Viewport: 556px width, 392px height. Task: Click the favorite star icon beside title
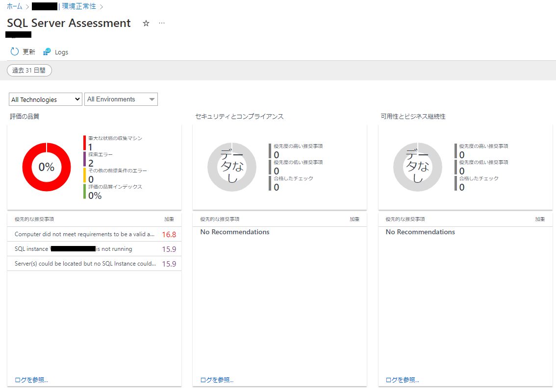[x=146, y=24]
